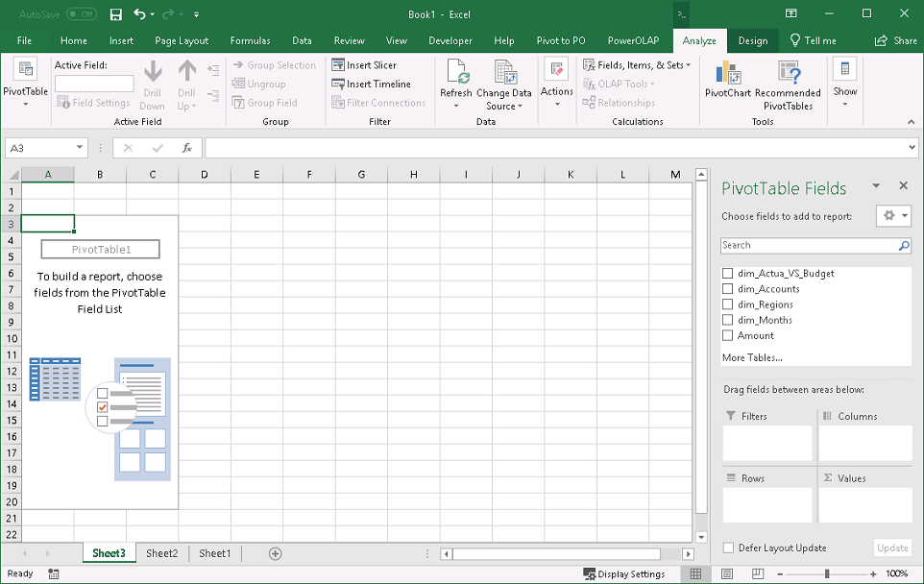This screenshot has width=924, height=584.
Task: Select the Sheet1 tab
Action: pyautogui.click(x=214, y=553)
